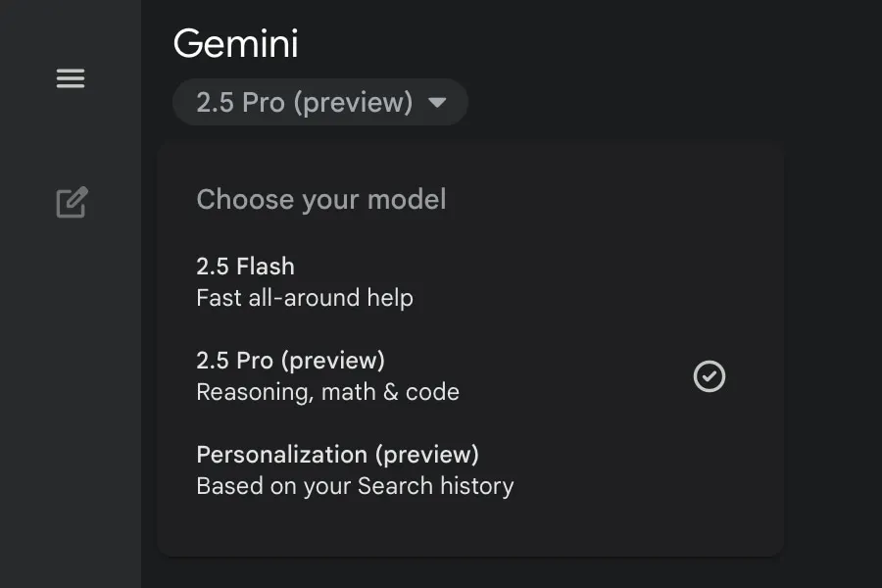Open the model picker showing 2.5 Pro (preview)
Viewport: 882px width, 588px height.
point(319,101)
